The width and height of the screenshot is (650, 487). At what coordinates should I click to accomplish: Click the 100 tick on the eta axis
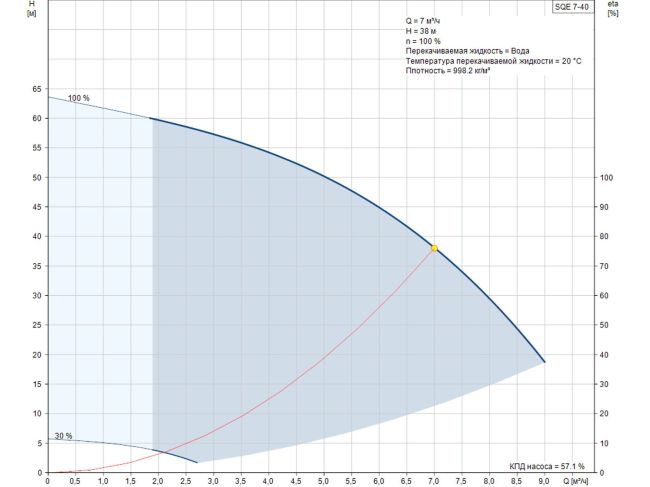[605, 178]
